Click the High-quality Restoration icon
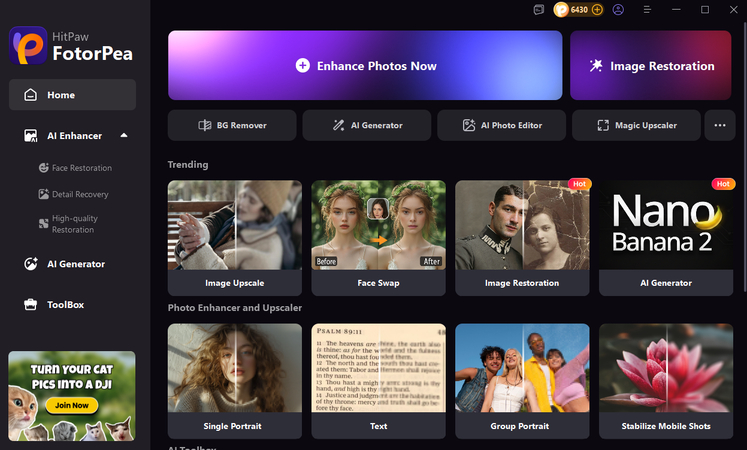Image resolution: width=747 pixels, height=450 pixels. [43, 224]
